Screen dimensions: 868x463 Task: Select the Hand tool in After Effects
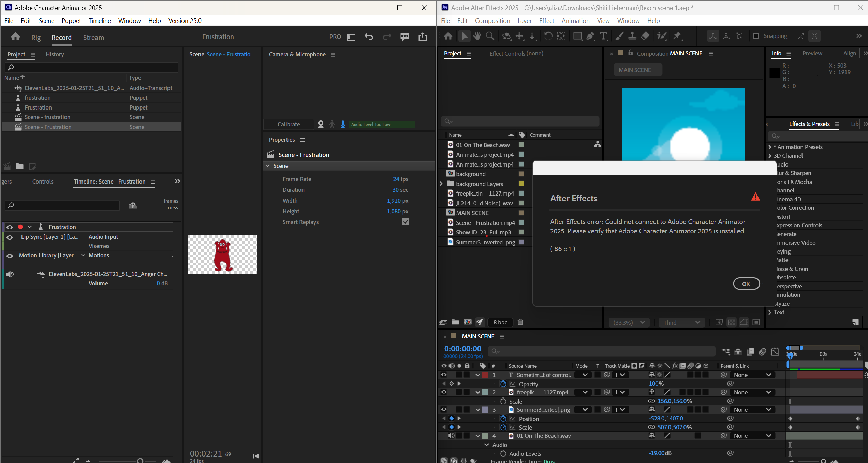(477, 36)
